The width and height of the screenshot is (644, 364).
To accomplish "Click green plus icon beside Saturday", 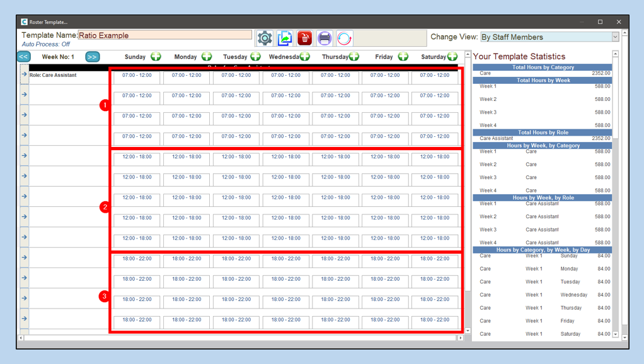I will (452, 57).
